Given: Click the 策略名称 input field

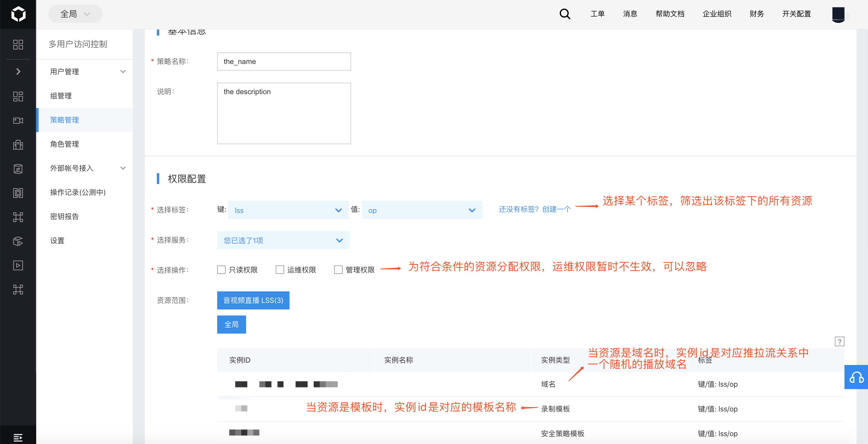Looking at the screenshot, I should coord(284,62).
